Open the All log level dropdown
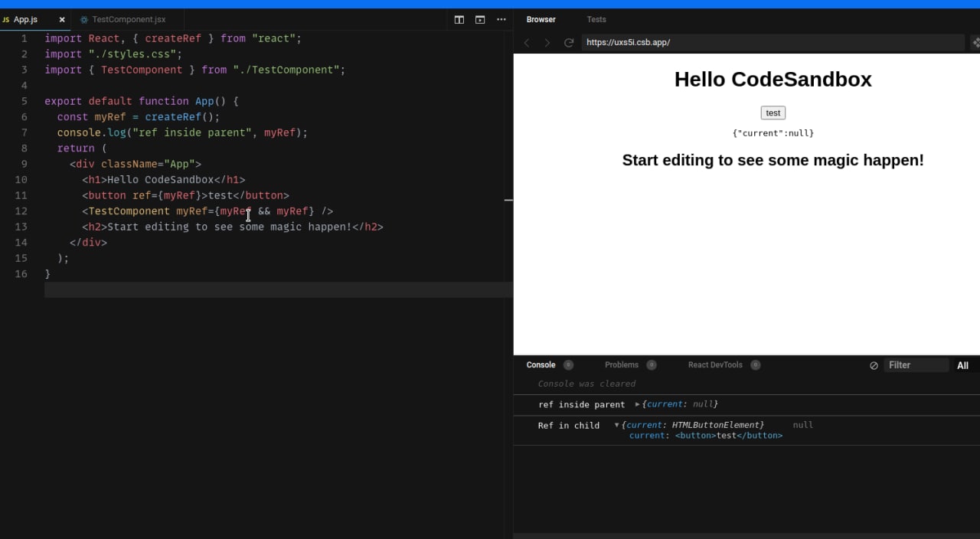This screenshot has height=539, width=980. pos(962,366)
